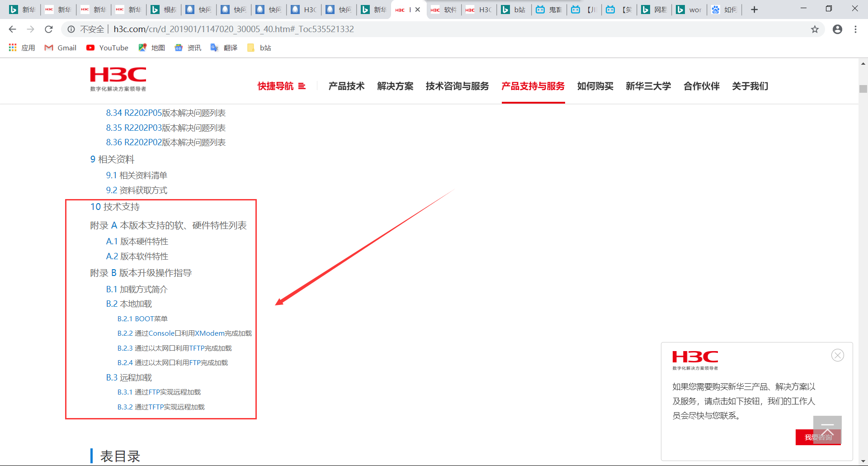The image size is (868, 466).
Task: Open 附录 B 版本升级操作指导 link
Action: [141, 273]
